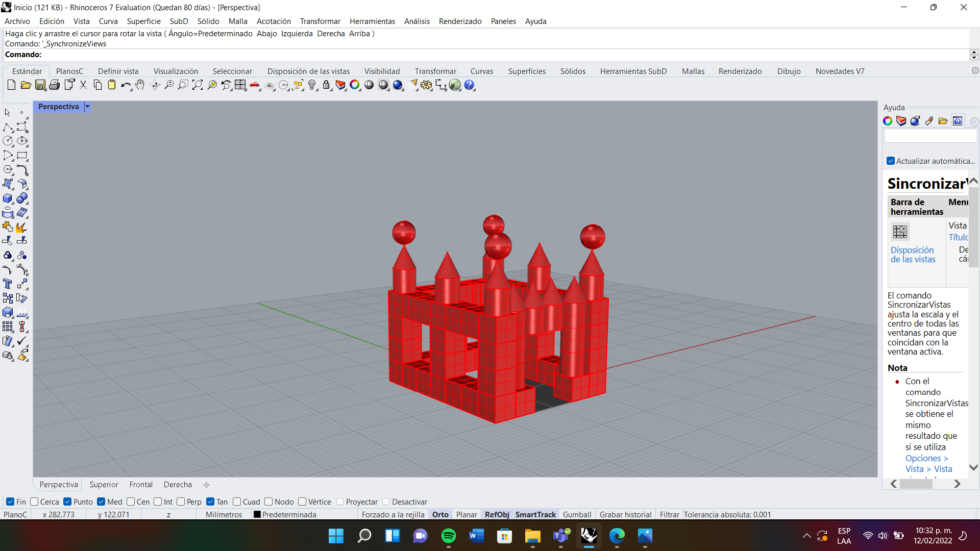
Task: Click the Ayuda panel horizontal scrollbar right arrow
Action: pos(957,484)
